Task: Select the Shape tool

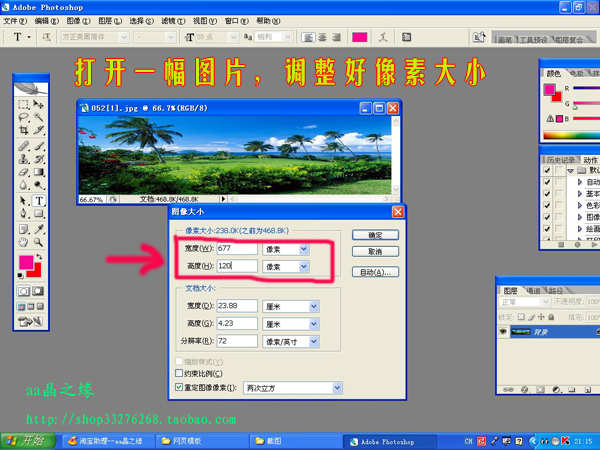Action: pos(38,214)
